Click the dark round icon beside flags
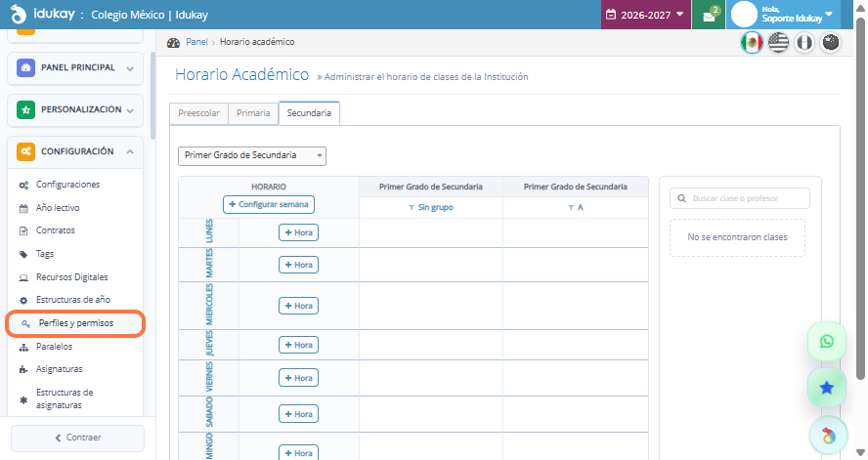868x460 pixels. click(x=830, y=43)
